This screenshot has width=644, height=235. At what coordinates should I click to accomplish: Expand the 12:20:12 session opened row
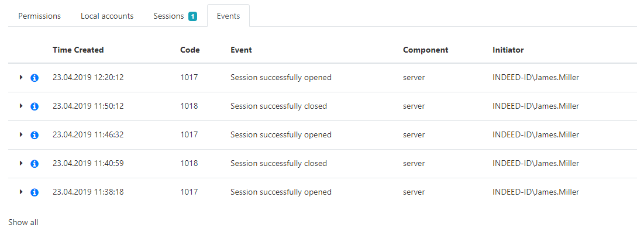[x=21, y=77]
